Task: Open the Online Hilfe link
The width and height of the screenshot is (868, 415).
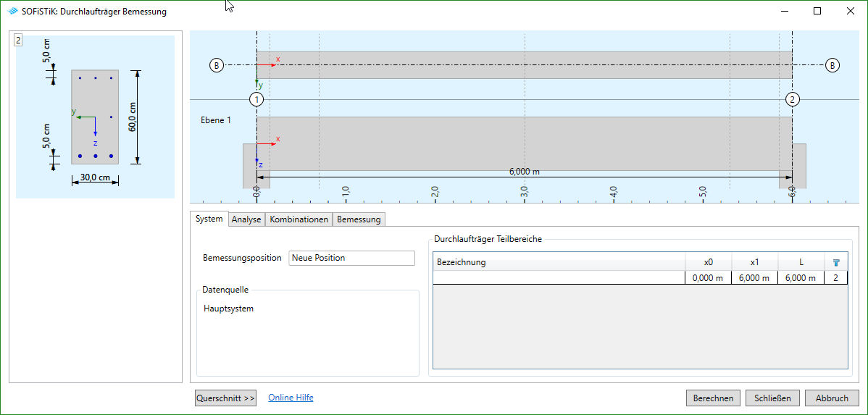Action: coord(291,398)
